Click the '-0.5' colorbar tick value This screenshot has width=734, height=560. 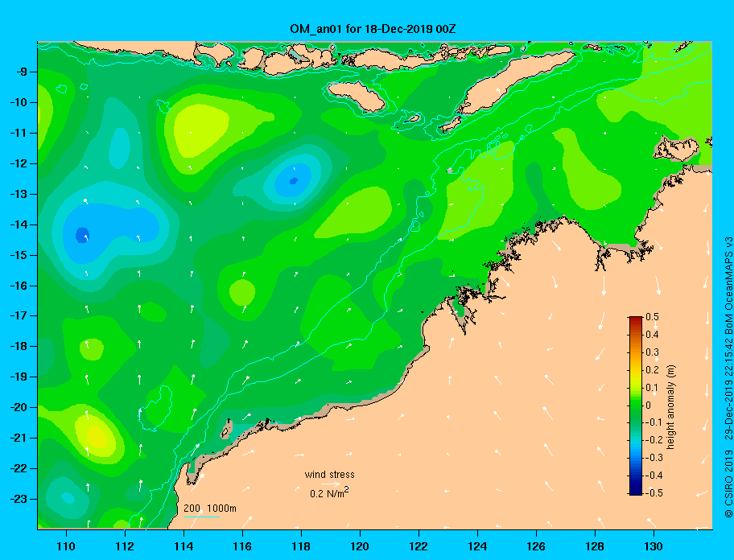(x=654, y=493)
